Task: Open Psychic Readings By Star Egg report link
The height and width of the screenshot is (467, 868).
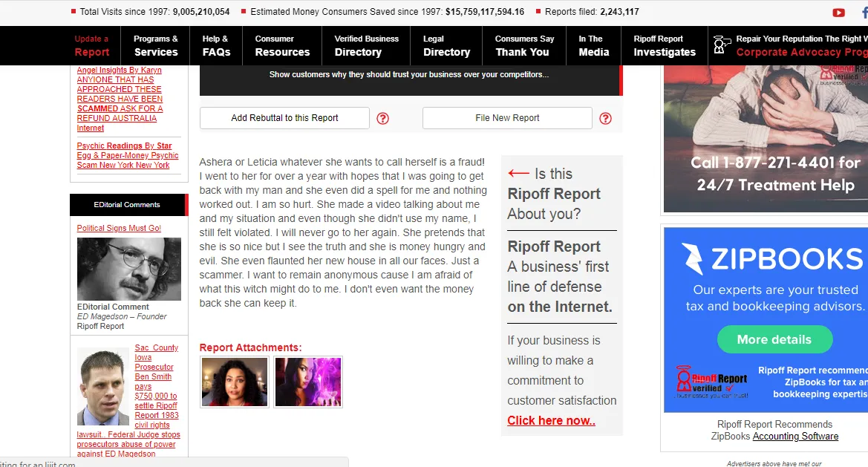Action: click(128, 155)
